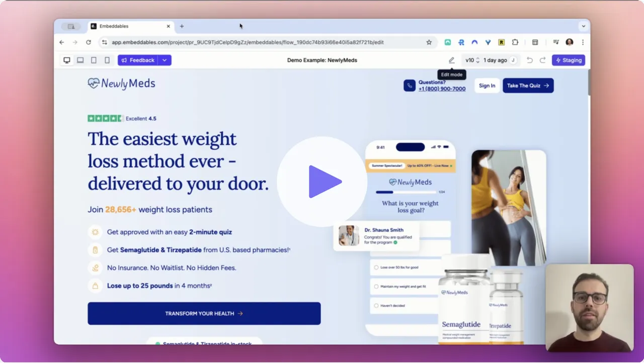The height and width of the screenshot is (363, 644).
Task: Click the browser forward arrow
Action: (x=75, y=42)
